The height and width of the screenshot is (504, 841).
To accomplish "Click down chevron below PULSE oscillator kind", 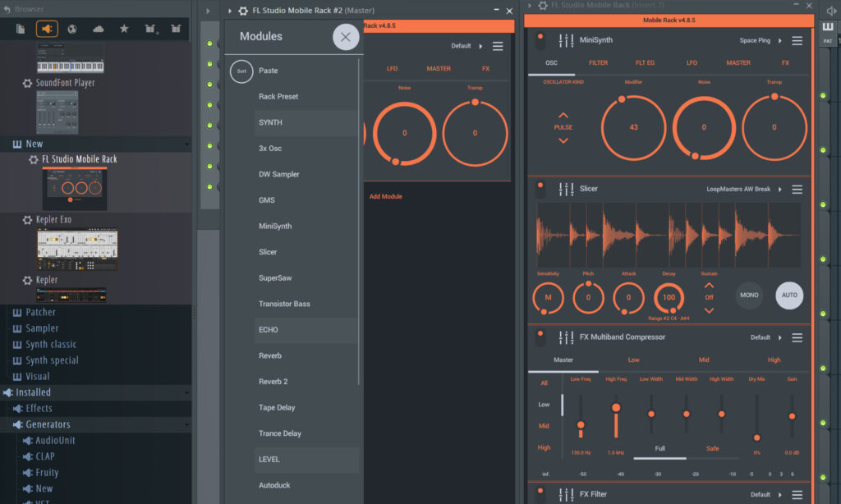I will pos(563,140).
